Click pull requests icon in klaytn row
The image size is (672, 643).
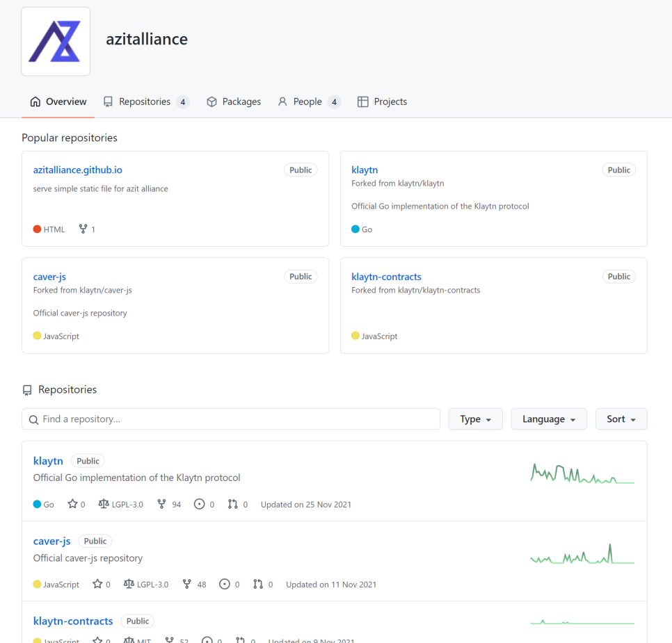[x=233, y=504]
